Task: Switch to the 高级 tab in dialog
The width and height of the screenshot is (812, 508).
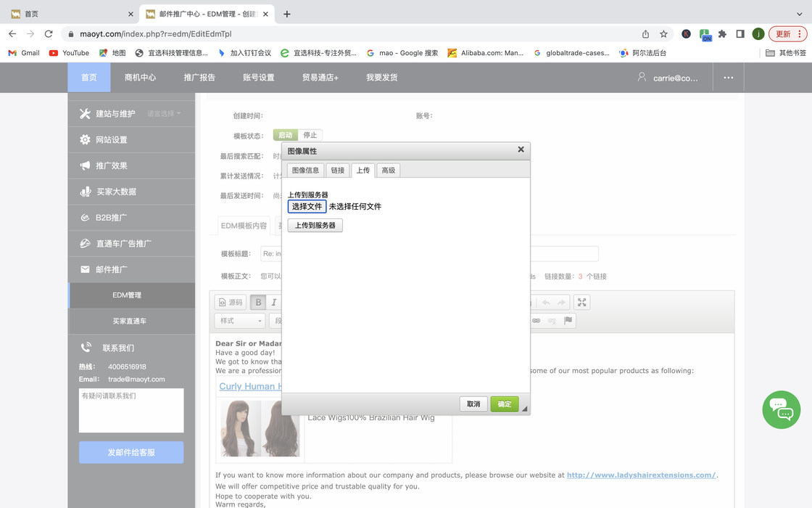Action: 389,171
